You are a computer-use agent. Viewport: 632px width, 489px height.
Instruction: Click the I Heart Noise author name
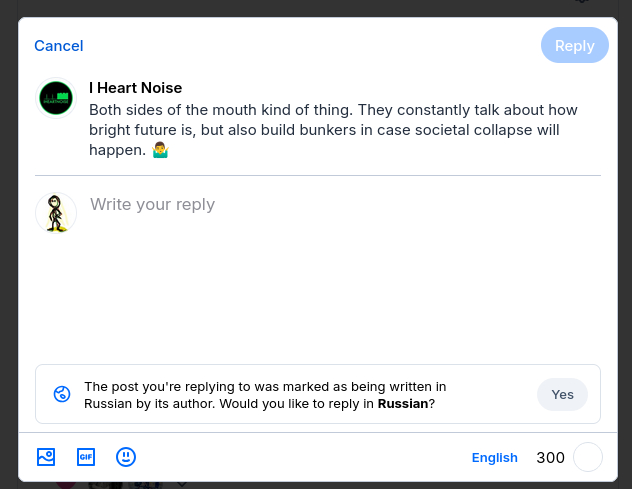136,88
